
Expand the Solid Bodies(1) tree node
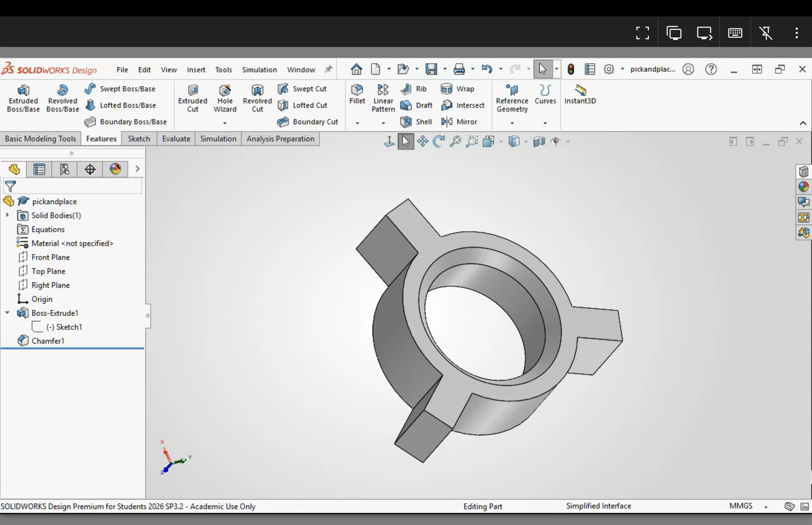pos(7,215)
